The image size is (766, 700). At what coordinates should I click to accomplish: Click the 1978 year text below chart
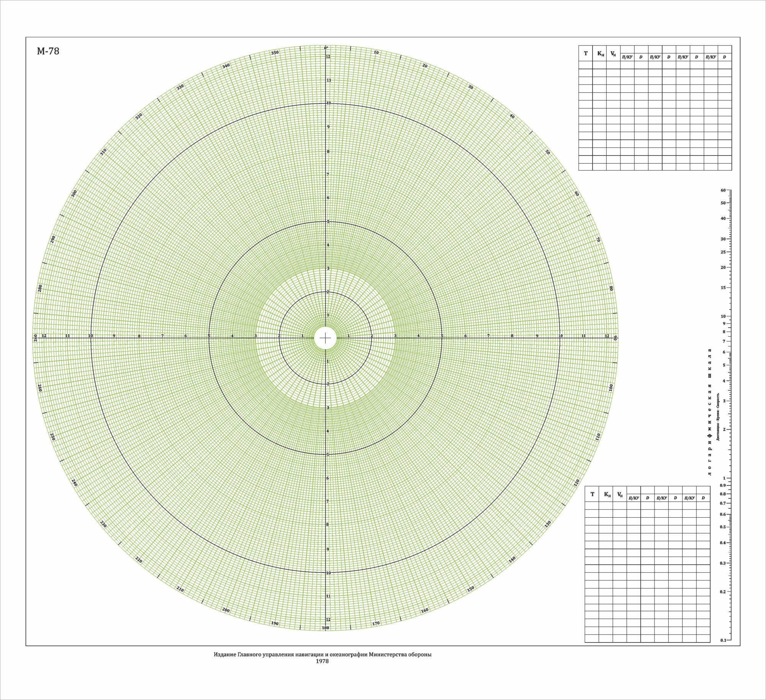322,661
